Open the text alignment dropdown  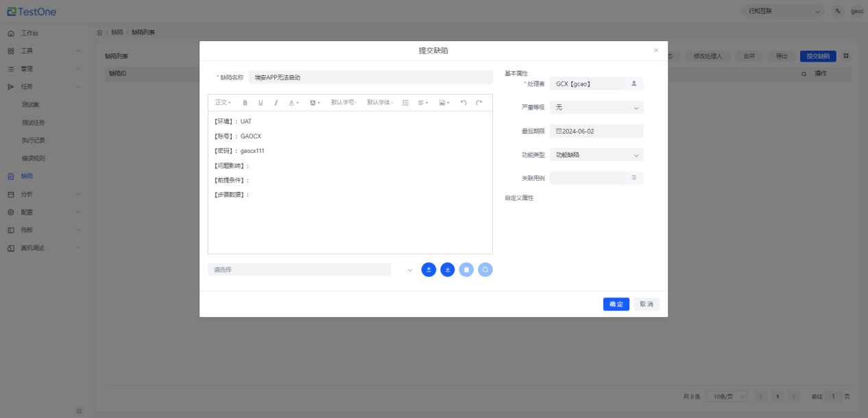(x=423, y=103)
